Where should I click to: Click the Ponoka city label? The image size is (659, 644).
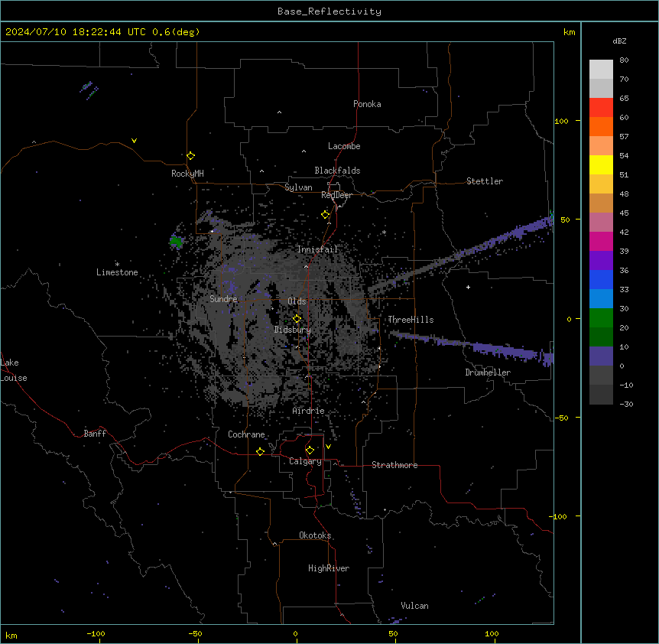(367, 104)
